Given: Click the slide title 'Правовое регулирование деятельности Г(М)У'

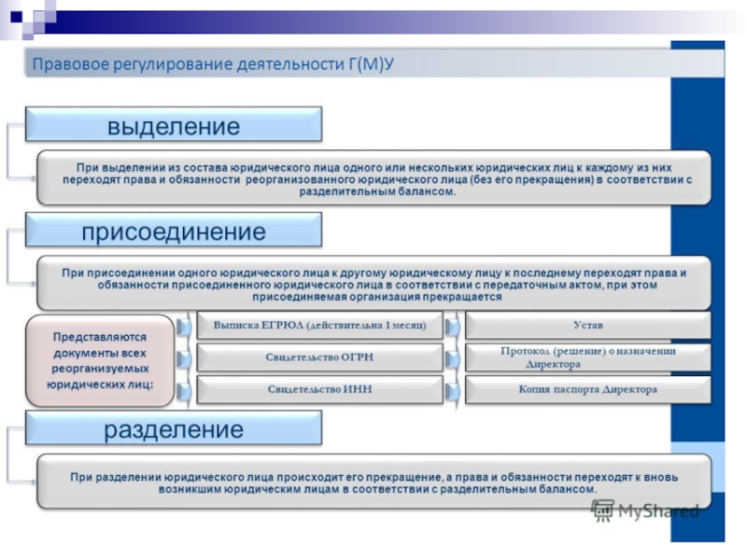Looking at the screenshot, I should [213, 63].
